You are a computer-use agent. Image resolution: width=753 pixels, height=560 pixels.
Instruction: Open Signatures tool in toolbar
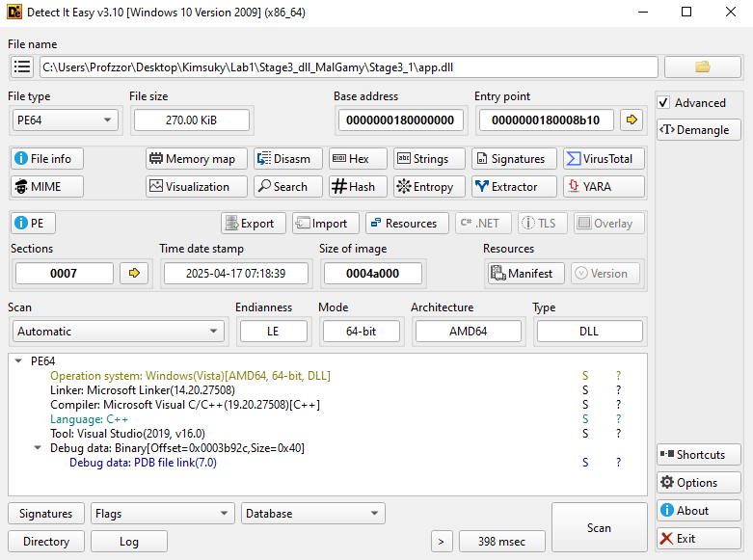(x=514, y=158)
